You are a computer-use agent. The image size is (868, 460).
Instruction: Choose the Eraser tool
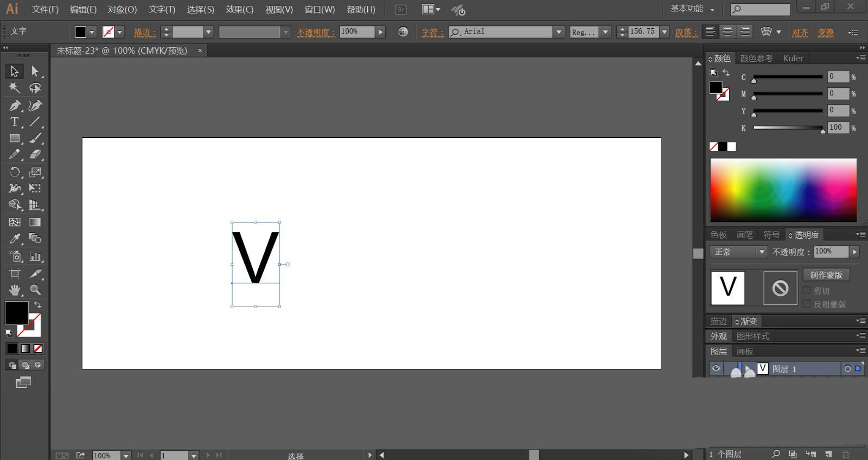35,155
